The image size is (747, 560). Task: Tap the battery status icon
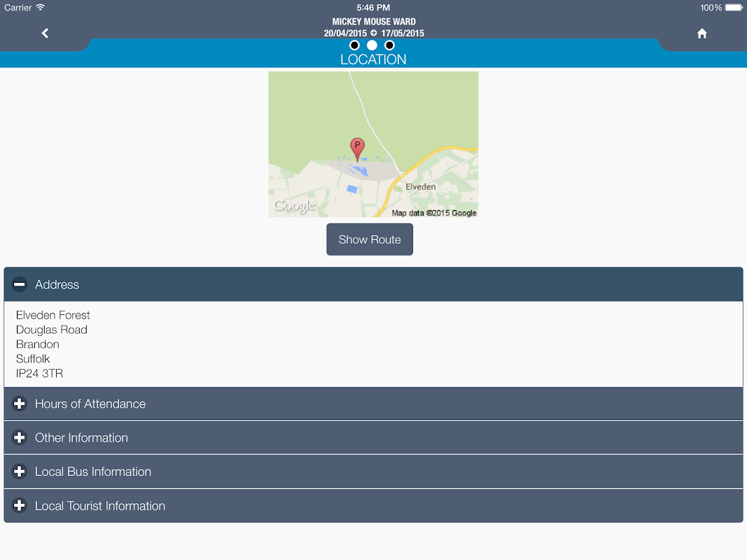coord(734,8)
